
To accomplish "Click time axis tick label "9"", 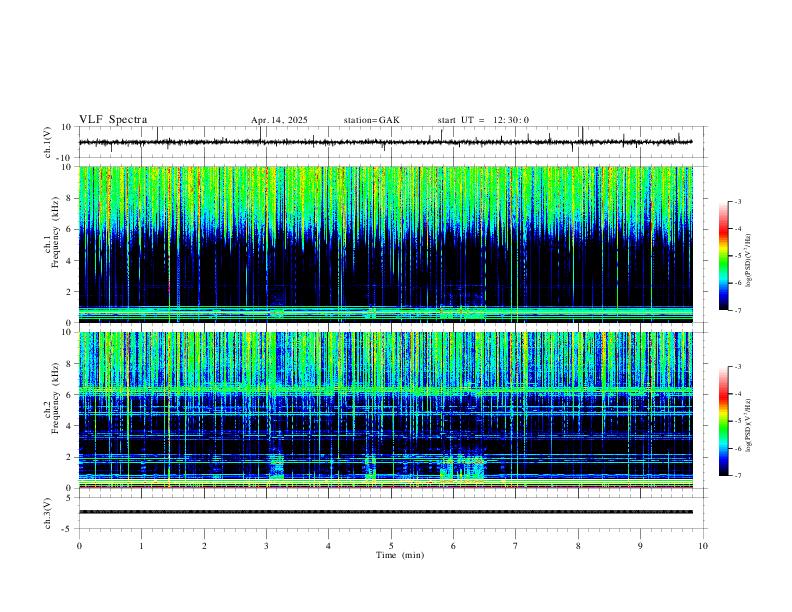I will (640, 546).
